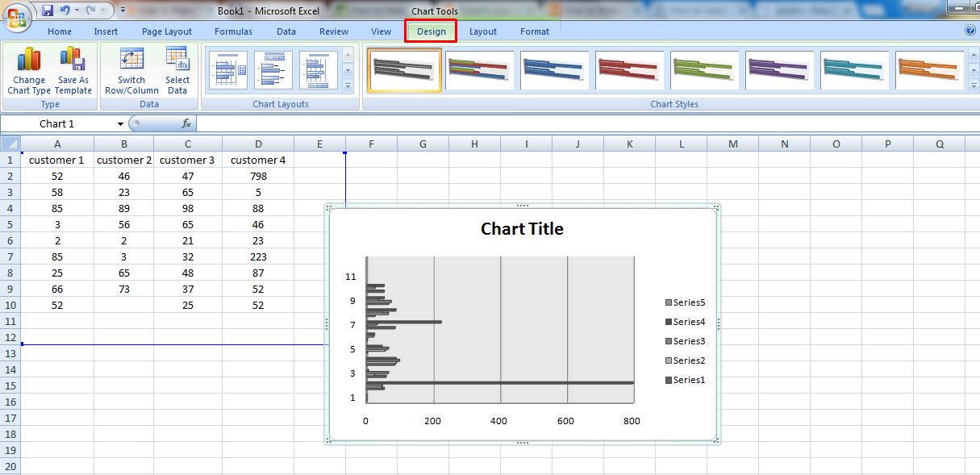Open the Review tab

334,31
